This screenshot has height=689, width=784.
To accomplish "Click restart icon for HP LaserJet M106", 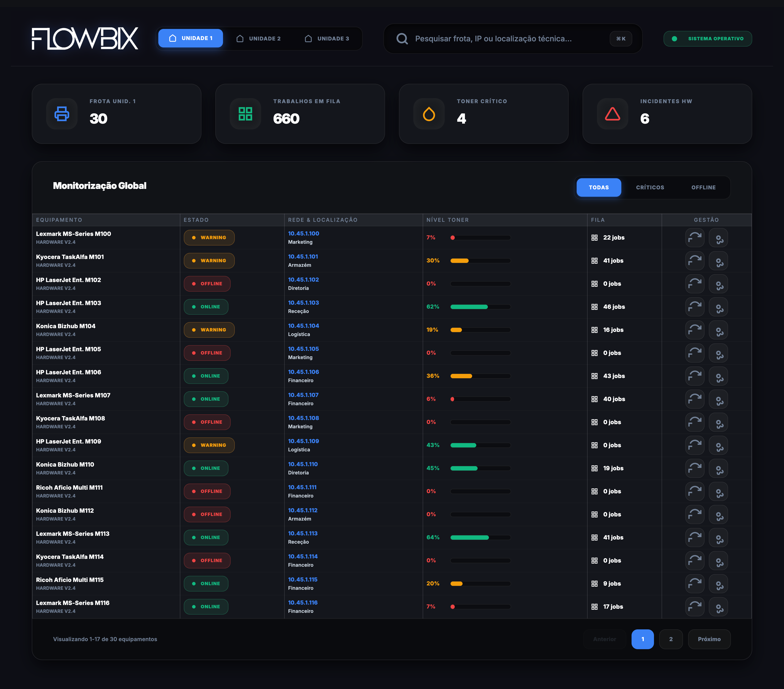I will [x=695, y=376].
